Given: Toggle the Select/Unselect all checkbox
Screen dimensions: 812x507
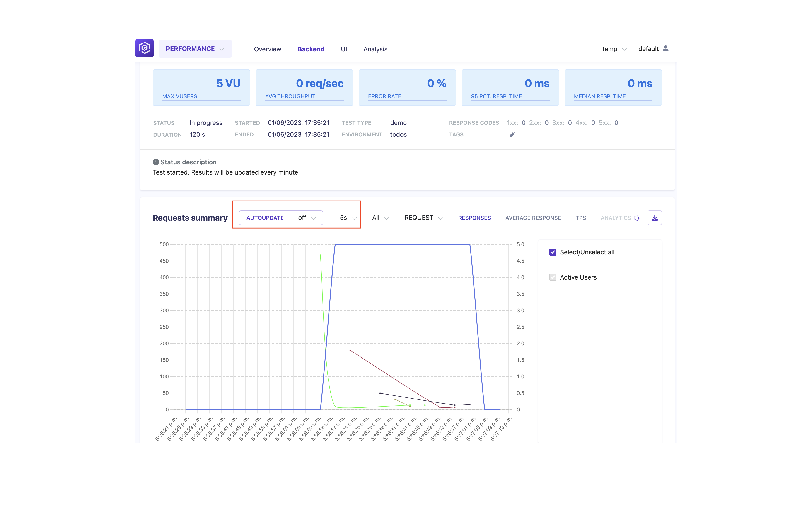Looking at the screenshot, I should pos(553,252).
